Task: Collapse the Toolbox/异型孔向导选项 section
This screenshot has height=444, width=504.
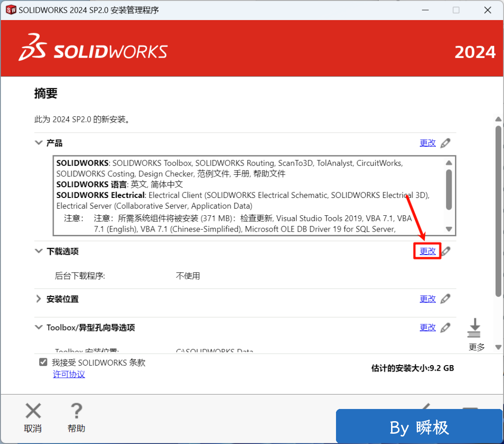Action: point(39,328)
